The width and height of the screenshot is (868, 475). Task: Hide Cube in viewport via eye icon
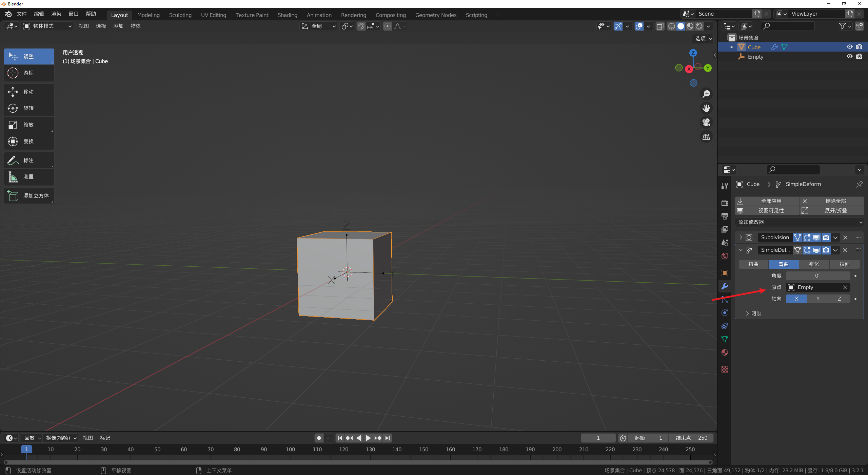pos(849,47)
